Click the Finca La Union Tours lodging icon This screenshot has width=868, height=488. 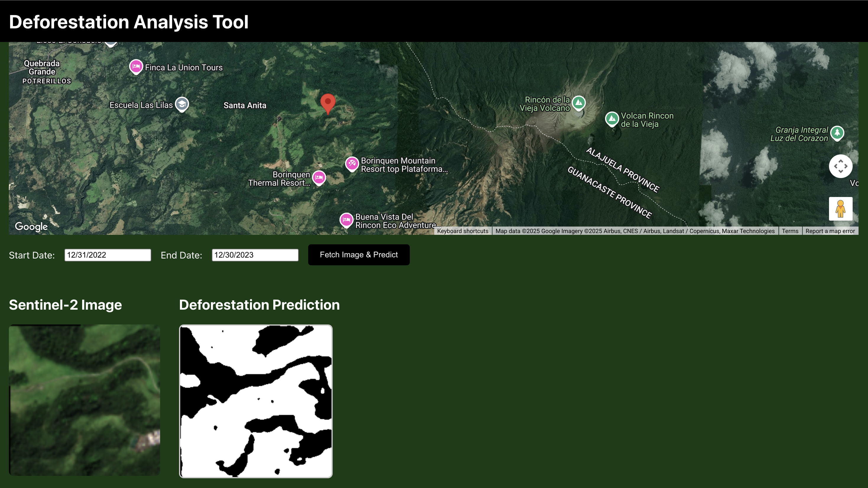pyautogui.click(x=136, y=67)
